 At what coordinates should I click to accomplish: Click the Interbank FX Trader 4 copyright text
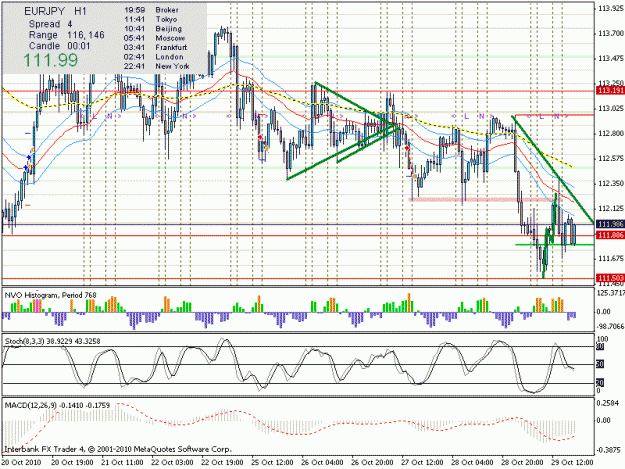(118, 449)
